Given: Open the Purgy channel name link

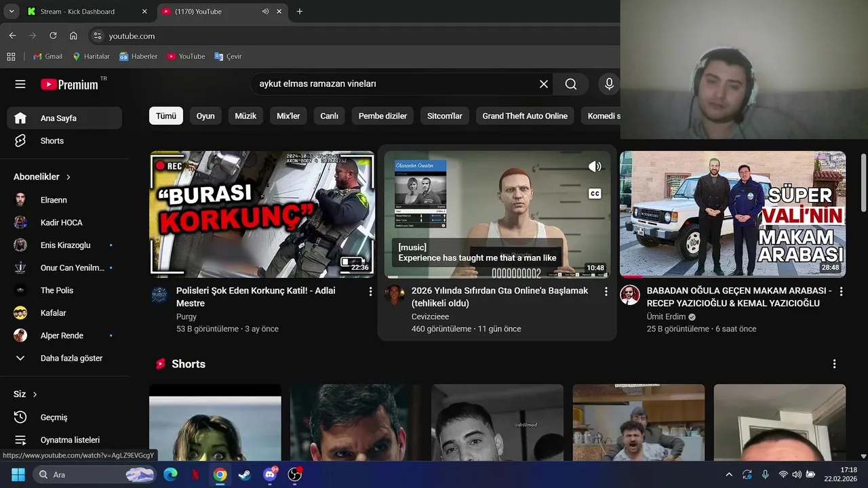Looking at the screenshot, I should [x=186, y=317].
